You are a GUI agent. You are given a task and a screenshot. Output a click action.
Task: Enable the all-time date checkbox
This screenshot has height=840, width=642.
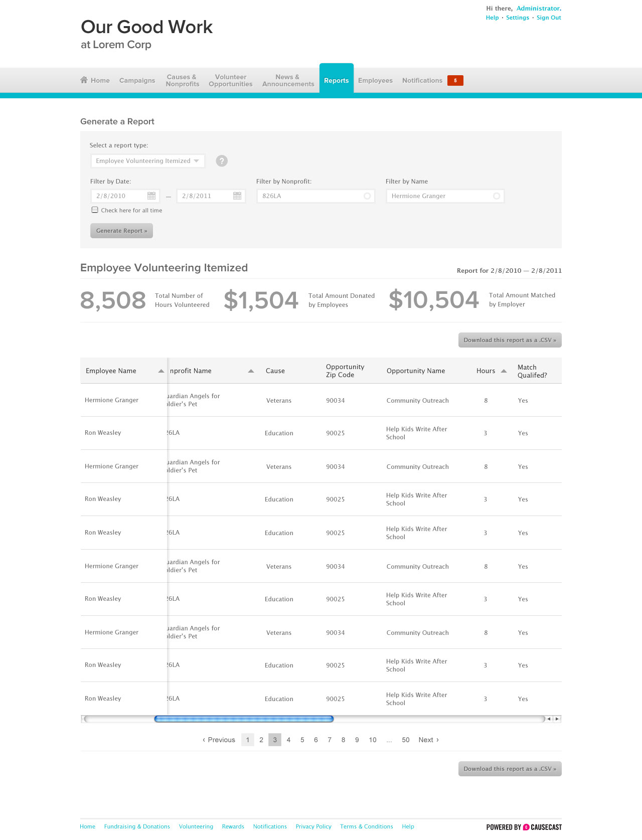click(95, 210)
